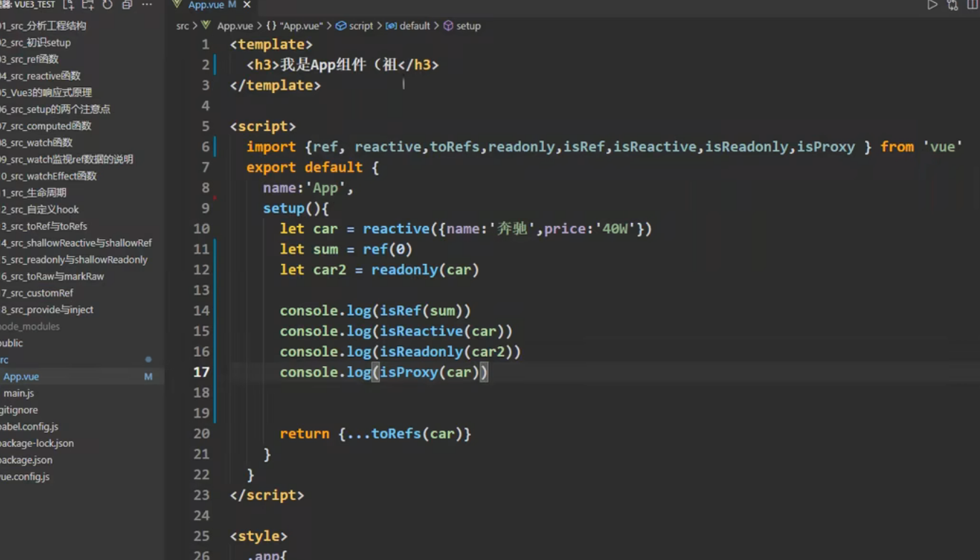This screenshot has height=560, width=980.
Task: Open babel.config.js in explorer
Action: (29, 426)
